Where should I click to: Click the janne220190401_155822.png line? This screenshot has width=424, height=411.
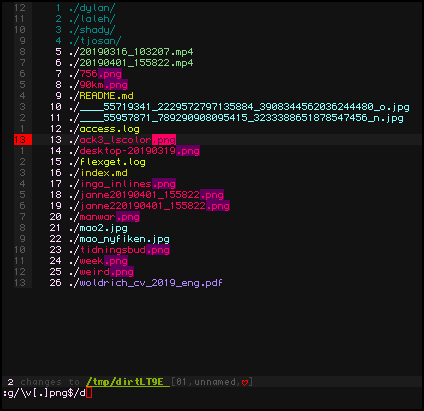(x=149, y=206)
